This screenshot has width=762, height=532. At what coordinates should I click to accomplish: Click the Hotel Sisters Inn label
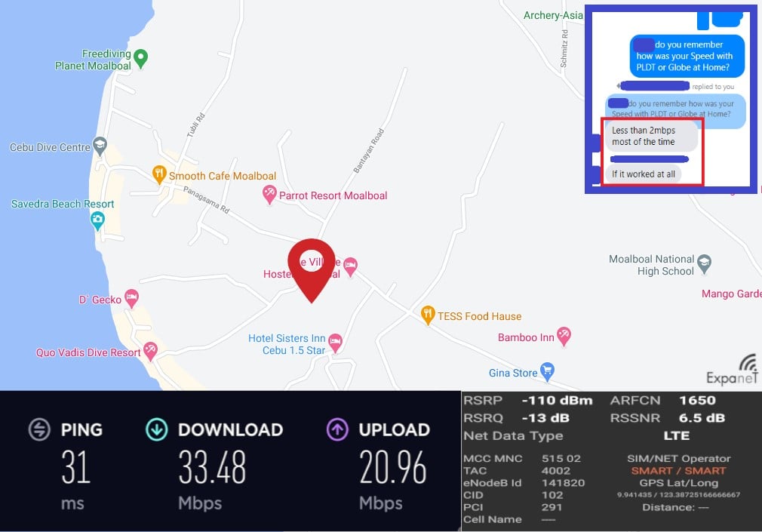pyautogui.click(x=287, y=344)
